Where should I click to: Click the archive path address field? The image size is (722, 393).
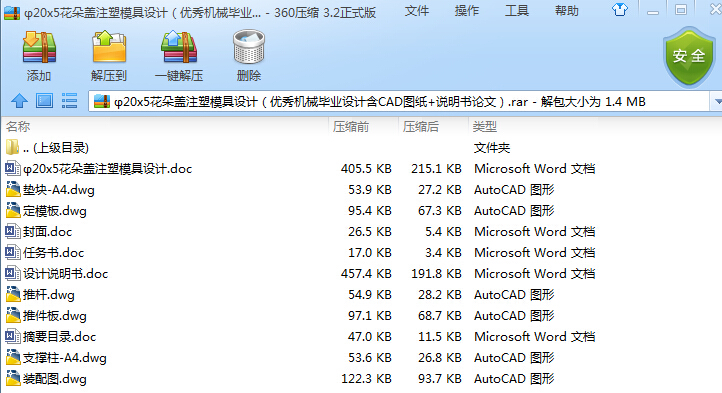coord(399,101)
